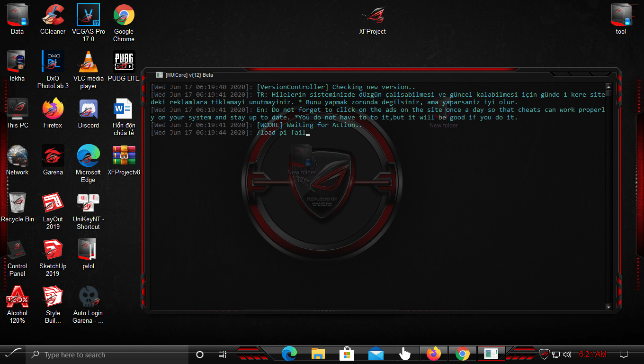Open the volume control tray icon

click(x=567, y=355)
